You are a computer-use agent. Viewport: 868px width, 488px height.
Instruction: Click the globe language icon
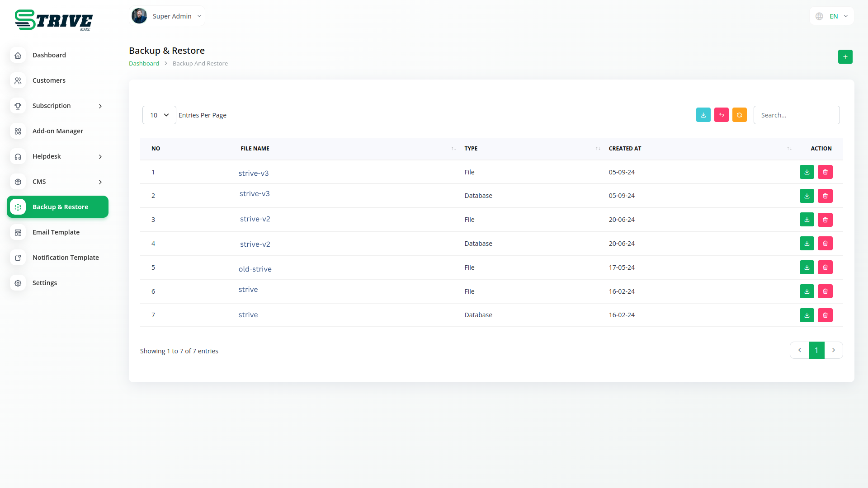(819, 16)
